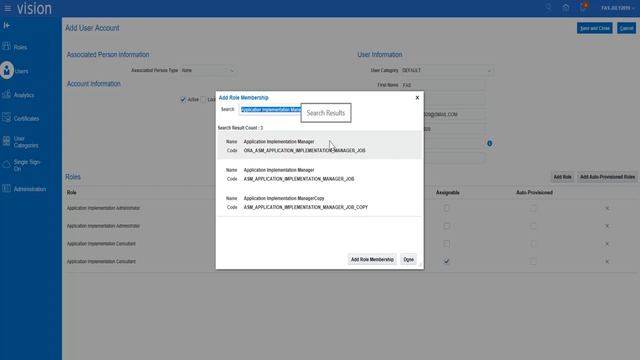Click the blue info icon beside password field
This screenshot has height=360, width=640.
pos(489,143)
